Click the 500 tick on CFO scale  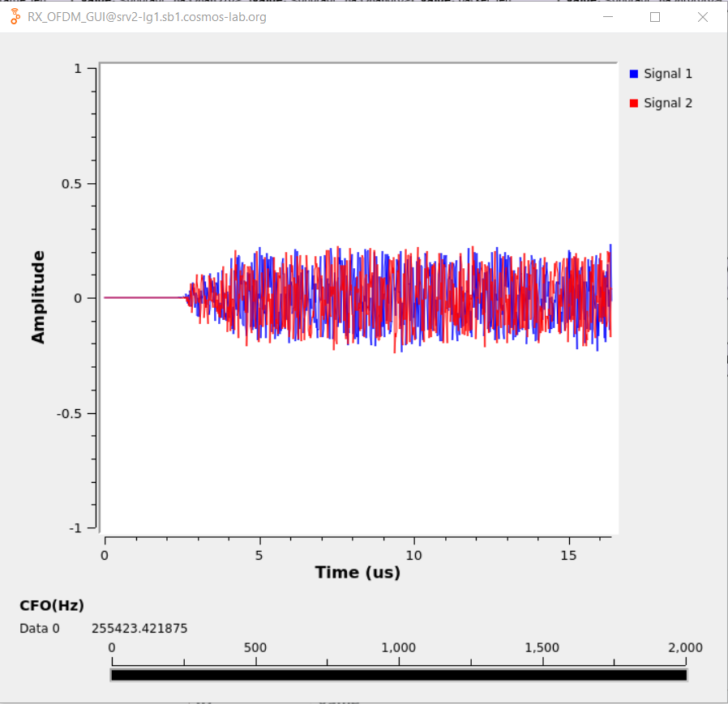click(x=255, y=647)
